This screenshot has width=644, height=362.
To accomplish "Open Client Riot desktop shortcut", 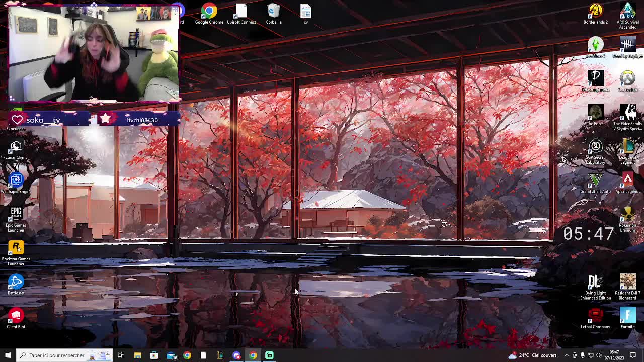I will click(x=16, y=318).
